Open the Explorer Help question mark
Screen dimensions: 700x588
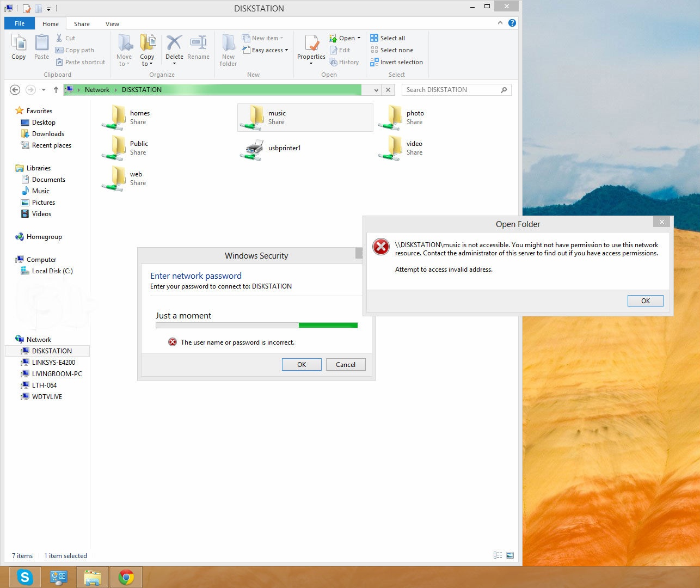pyautogui.click(x=512, y=23)
